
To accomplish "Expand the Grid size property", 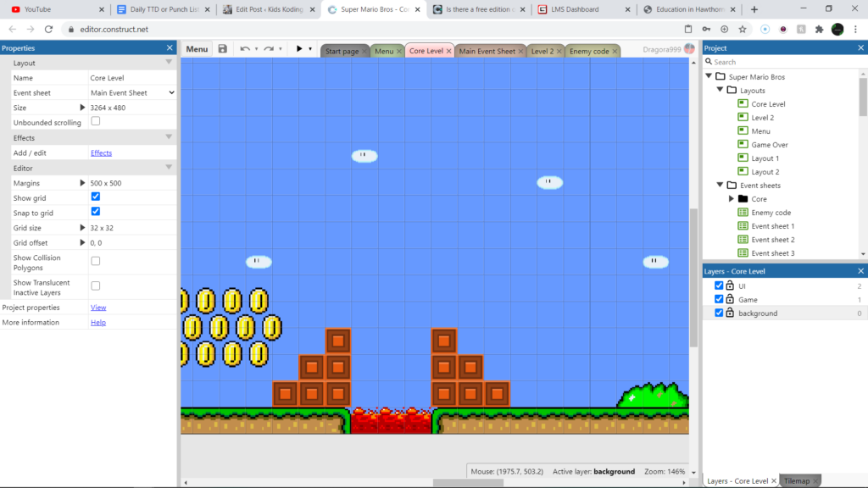I will 82,227.
